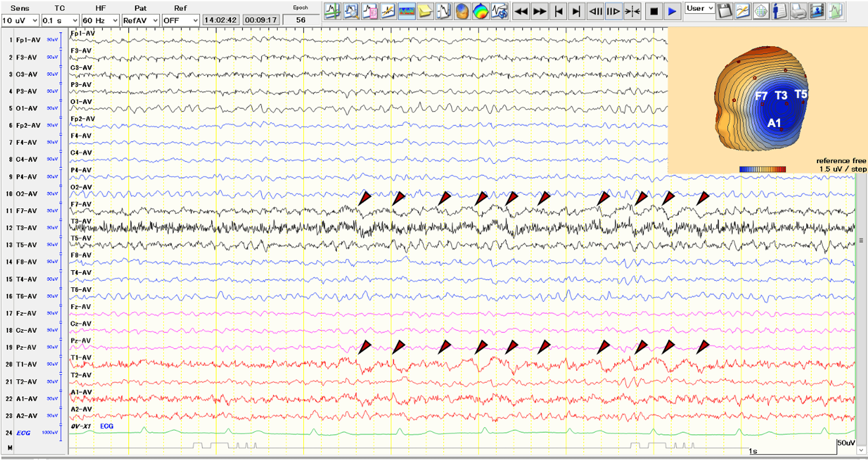The height and width of the screenshot is (460, 868).
Task: Jump to the end of recording button
Action: [577, 12]
